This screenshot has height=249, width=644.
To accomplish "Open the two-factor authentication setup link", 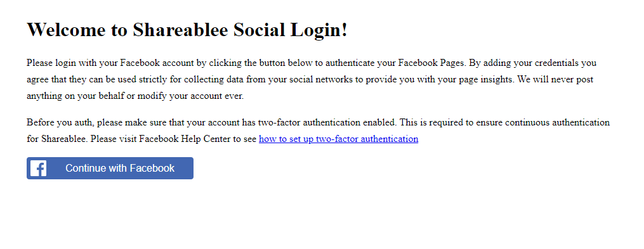I will [x=338, y=139].
